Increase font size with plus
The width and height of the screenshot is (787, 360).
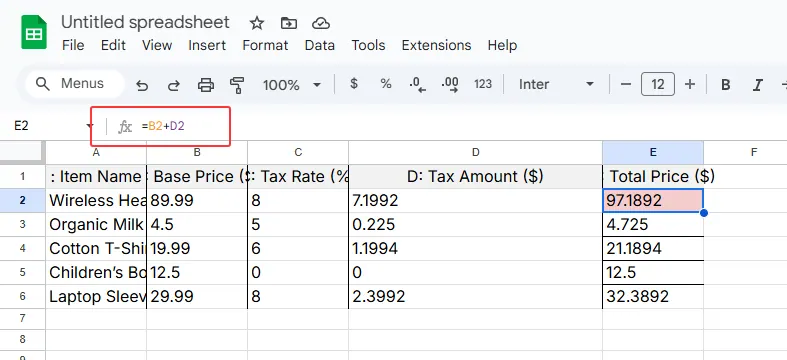point(690,84)
